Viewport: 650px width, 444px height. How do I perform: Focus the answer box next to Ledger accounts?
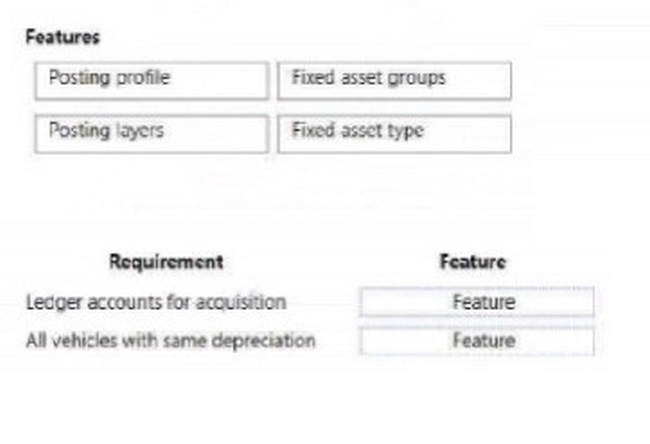(476, 302)
